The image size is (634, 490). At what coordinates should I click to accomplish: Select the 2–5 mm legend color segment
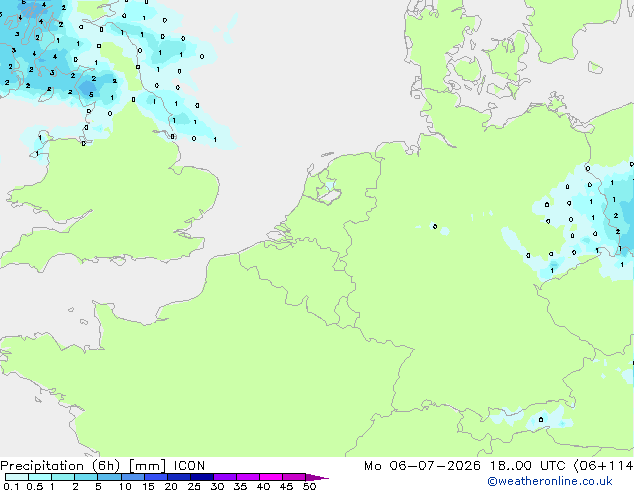click(86, 477)
